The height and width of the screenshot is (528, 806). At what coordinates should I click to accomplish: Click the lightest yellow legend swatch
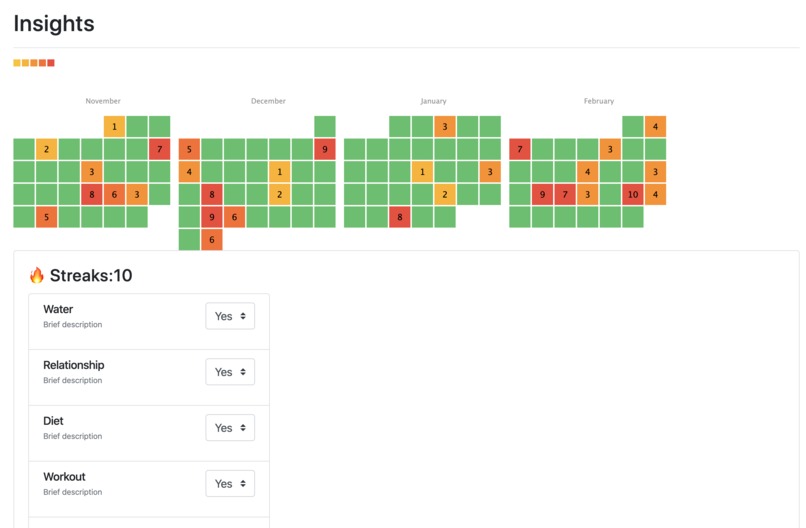tap(17, 63)
